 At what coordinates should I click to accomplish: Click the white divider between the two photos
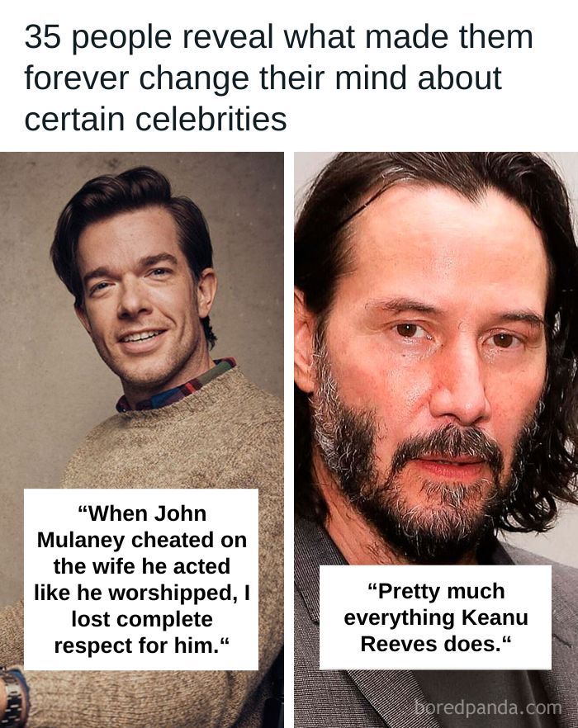289,440
